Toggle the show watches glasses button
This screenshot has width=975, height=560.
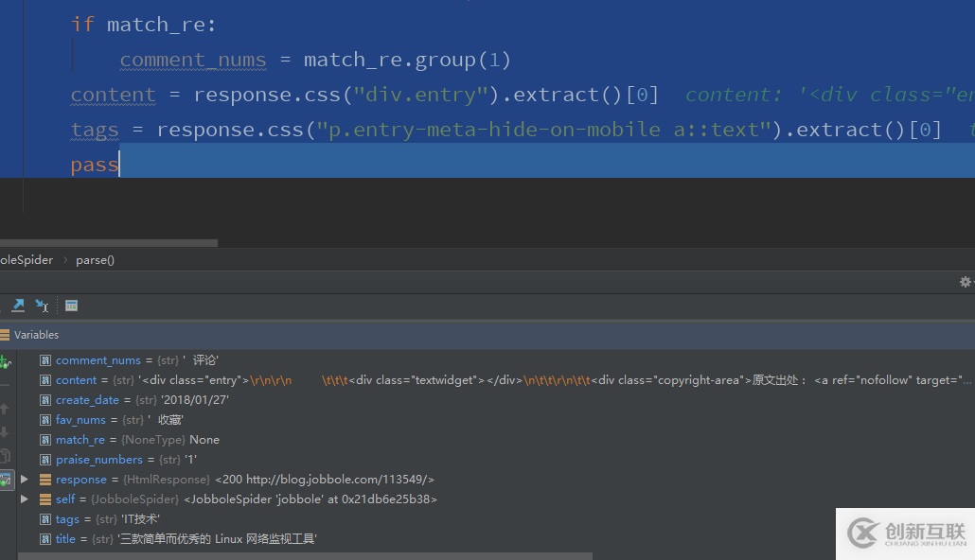[5, 481]
